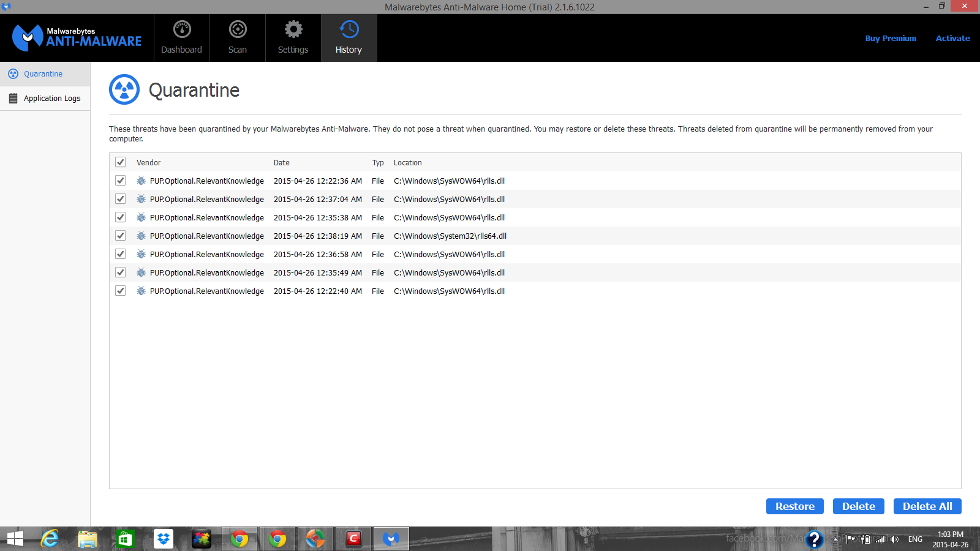Open the Windows Start button
The height and width of the screenshot is (551, 980).
click(x=15, y=539)
